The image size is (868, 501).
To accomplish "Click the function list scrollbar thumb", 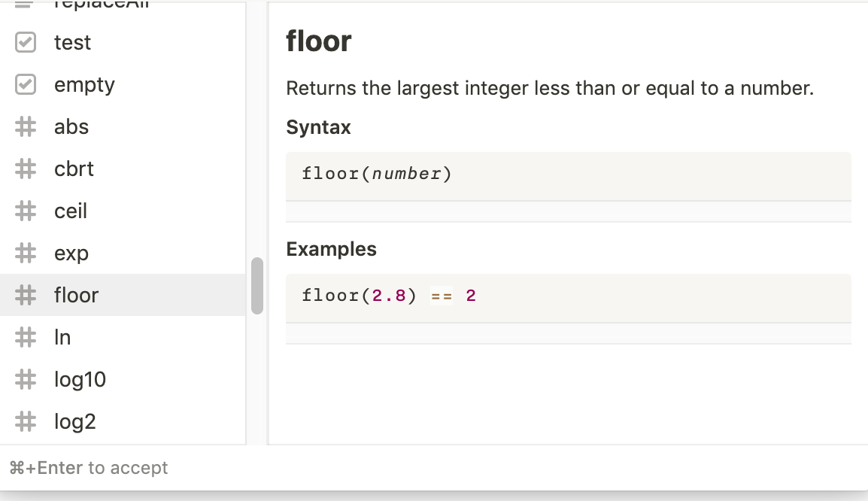I will [256, 286].
